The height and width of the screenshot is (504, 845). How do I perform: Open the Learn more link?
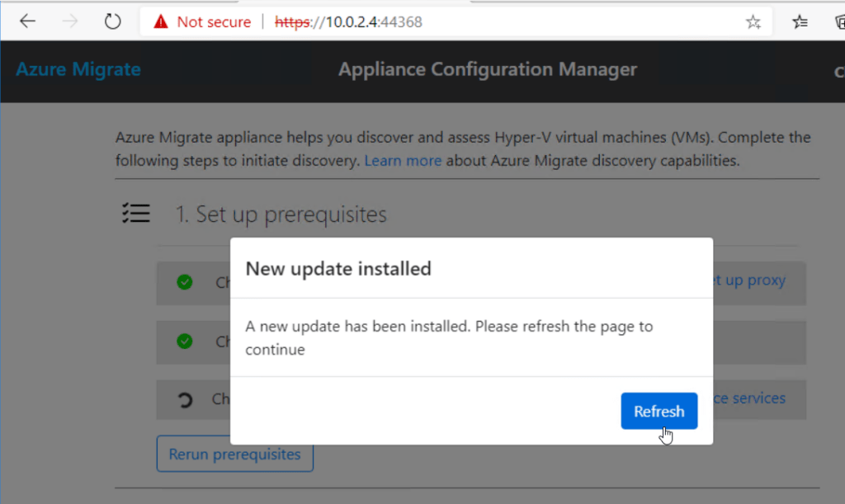click(403, 160)
